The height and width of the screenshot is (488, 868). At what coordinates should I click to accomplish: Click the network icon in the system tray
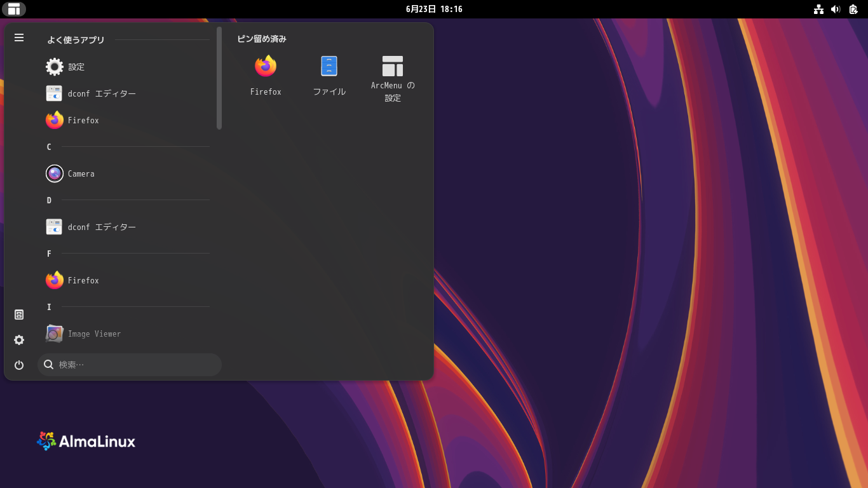818,9
